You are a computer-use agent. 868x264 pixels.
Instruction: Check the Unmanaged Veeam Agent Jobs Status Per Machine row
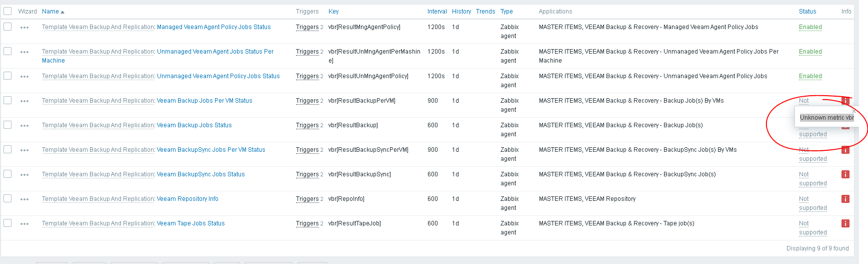click(7, 51)
